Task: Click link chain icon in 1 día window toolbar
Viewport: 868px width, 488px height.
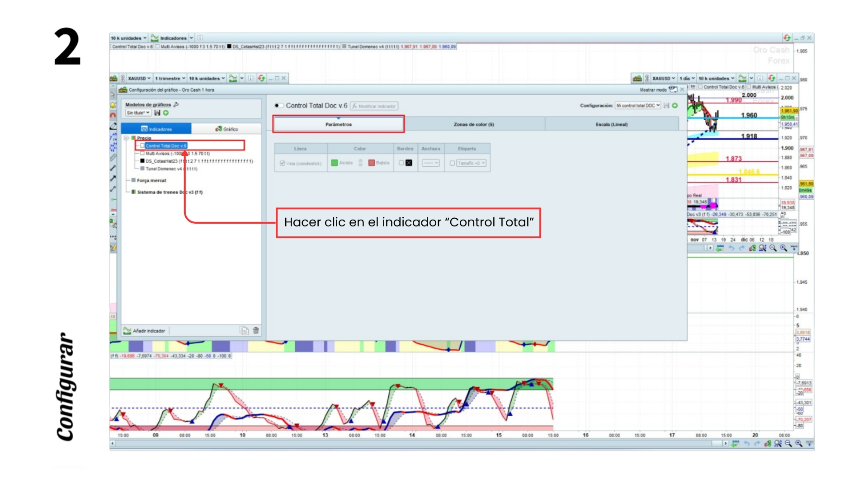Action: coord(647,78)
